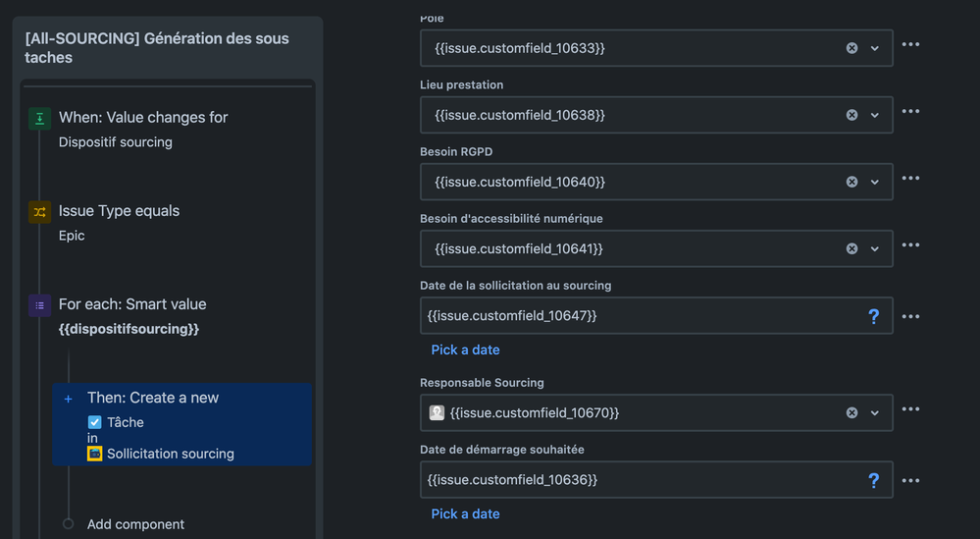The image size is (980, 539).
Task: Open more options for Responsable Sourcing field
Action: tap(910, 410)
